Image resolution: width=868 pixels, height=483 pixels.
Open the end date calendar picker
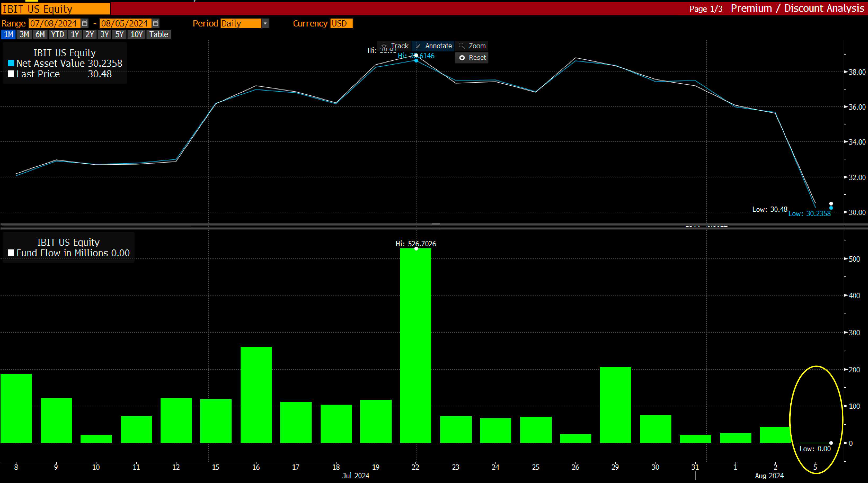tap(156, 23)
